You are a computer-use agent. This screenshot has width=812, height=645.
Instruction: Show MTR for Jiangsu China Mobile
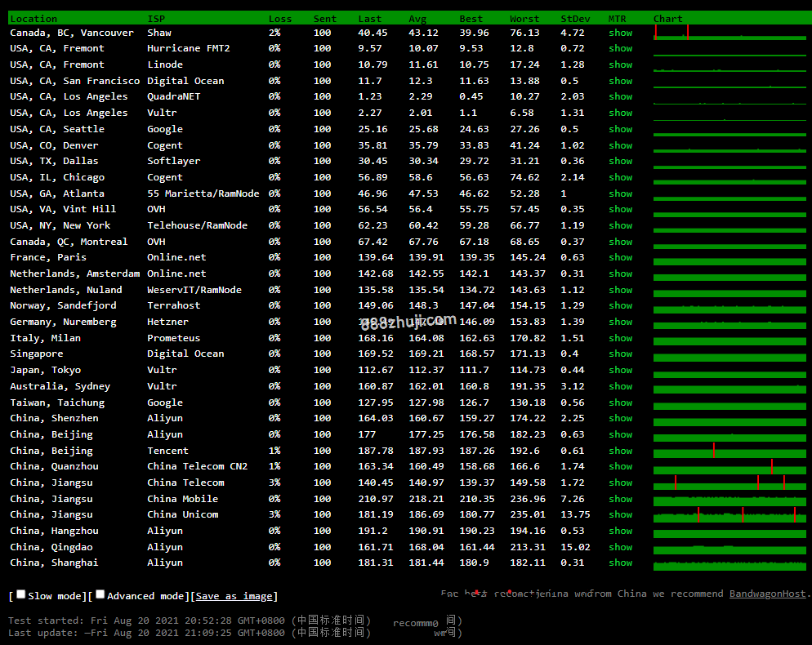[620, 499]
